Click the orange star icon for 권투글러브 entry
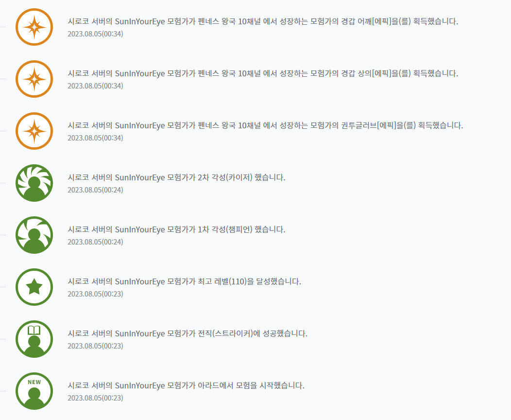The image size is (511, 420). pyautogui.click(x=34, y=131)
